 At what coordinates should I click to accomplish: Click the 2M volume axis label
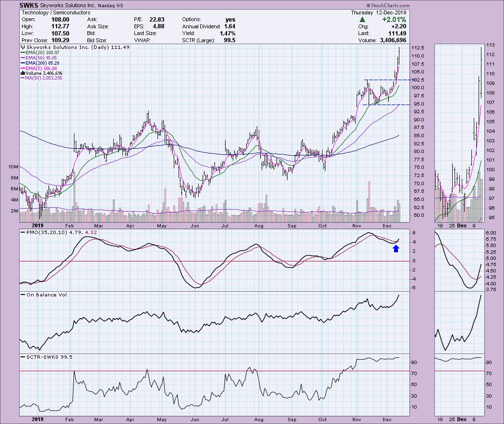click(x=14, y=211)
